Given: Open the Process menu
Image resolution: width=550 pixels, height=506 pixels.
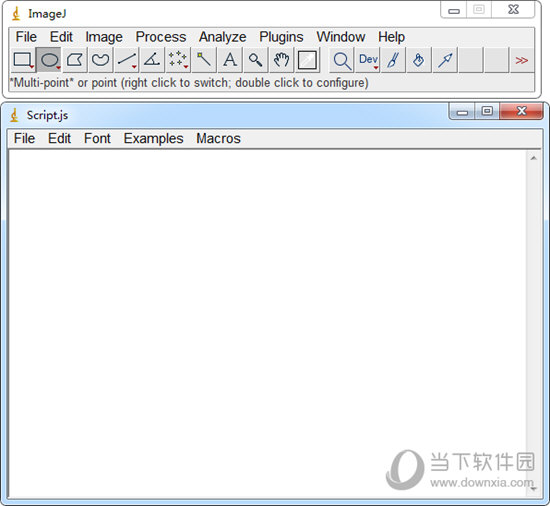Looking at the screenshot, I should coord(161,37).
